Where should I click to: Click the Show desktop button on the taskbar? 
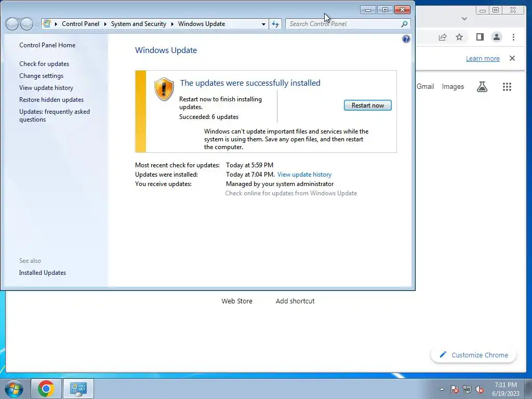coord(528,389)
